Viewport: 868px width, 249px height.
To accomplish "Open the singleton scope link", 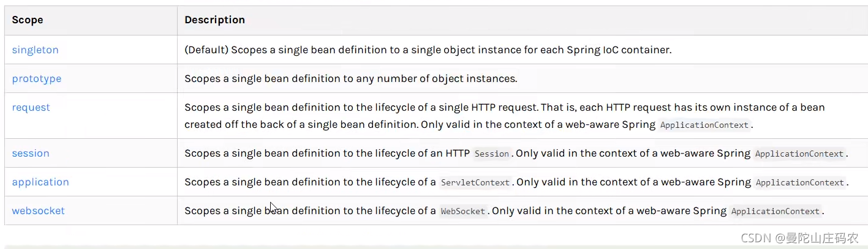I will coord(36,50).
